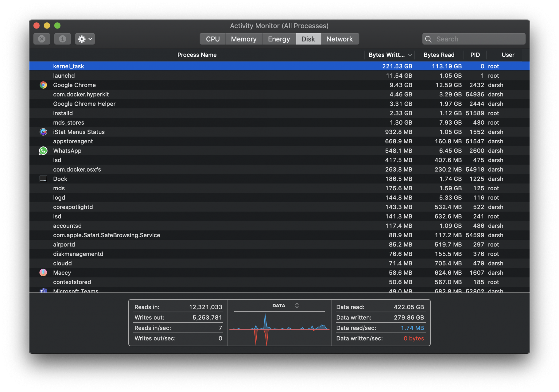Click the WhatsApp icon in list
The image size is (559, 392).
43,151
